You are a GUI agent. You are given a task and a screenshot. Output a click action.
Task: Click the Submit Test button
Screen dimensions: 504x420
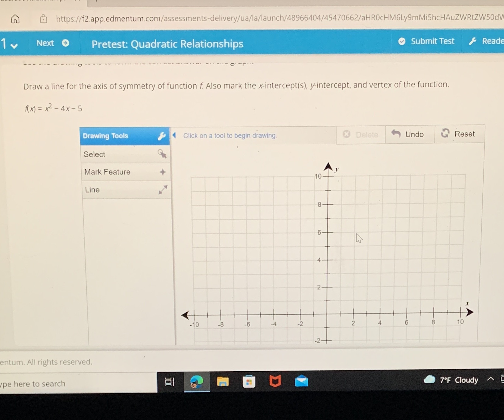[x=426, y=41]
